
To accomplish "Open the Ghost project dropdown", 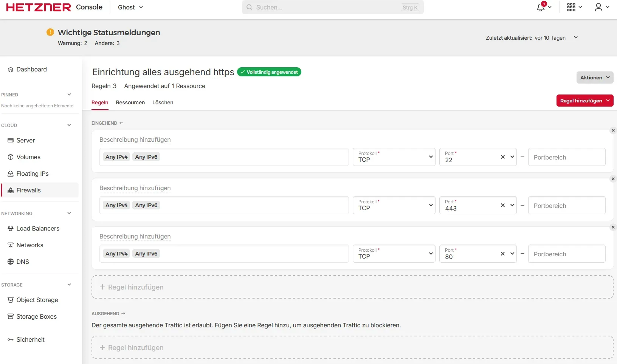I will point(130,7).
